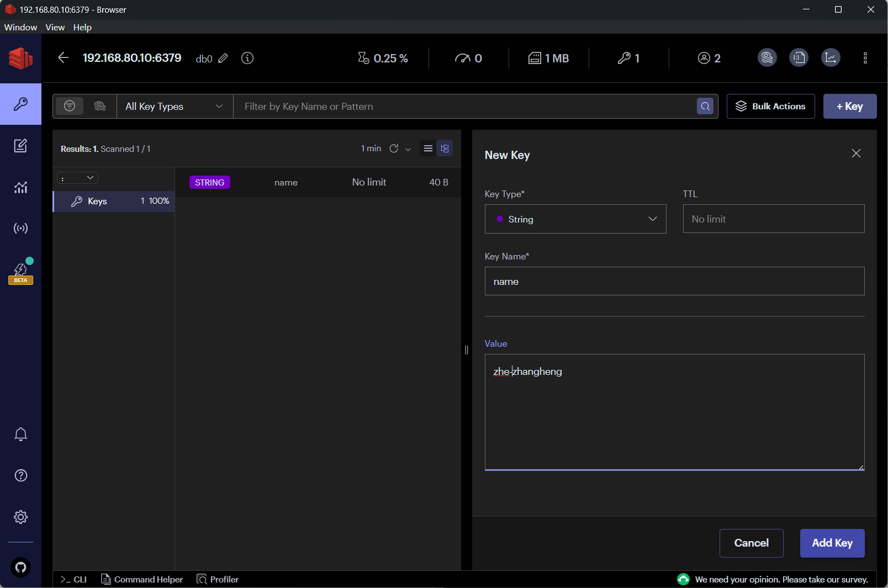
Task: Select the STRING name key row
Action: pos(318,182)
